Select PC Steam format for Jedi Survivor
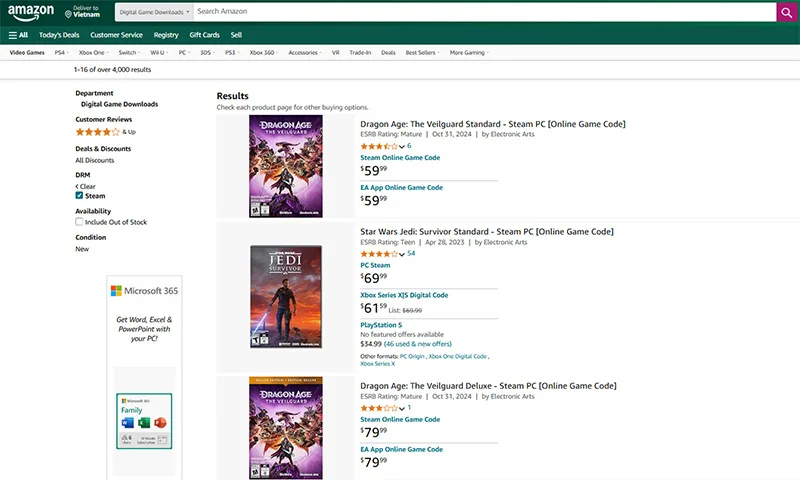The width and height of the screenshot is (800, 480). [x=375, y=265]
